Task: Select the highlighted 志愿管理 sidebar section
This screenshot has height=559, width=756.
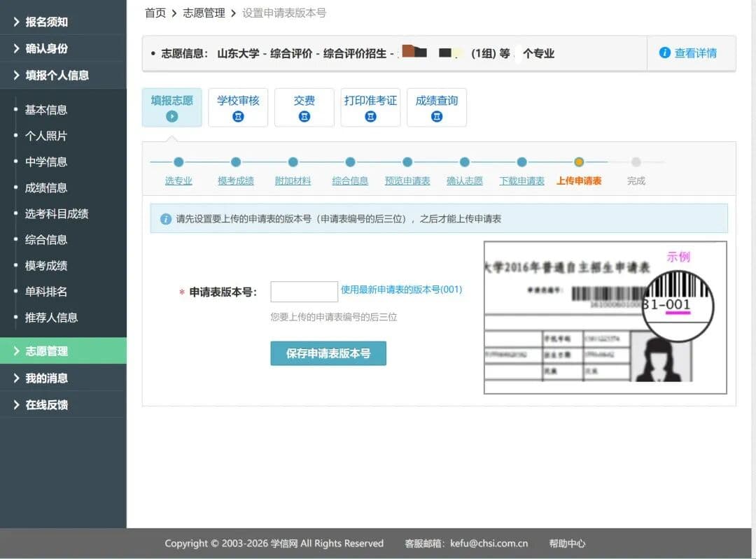Action: point(63,351)
